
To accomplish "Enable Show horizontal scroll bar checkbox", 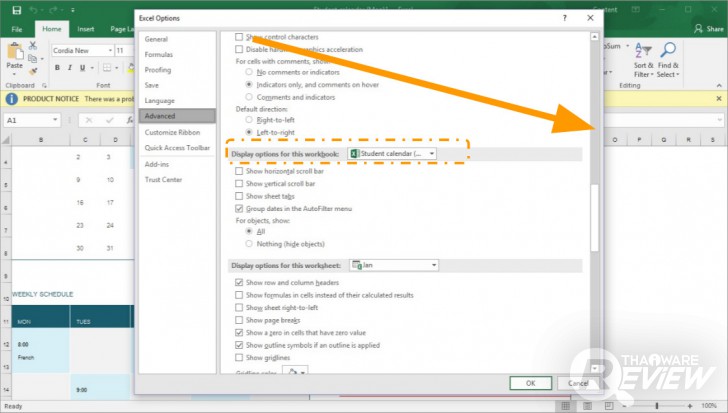I will [x=239, y=171].
